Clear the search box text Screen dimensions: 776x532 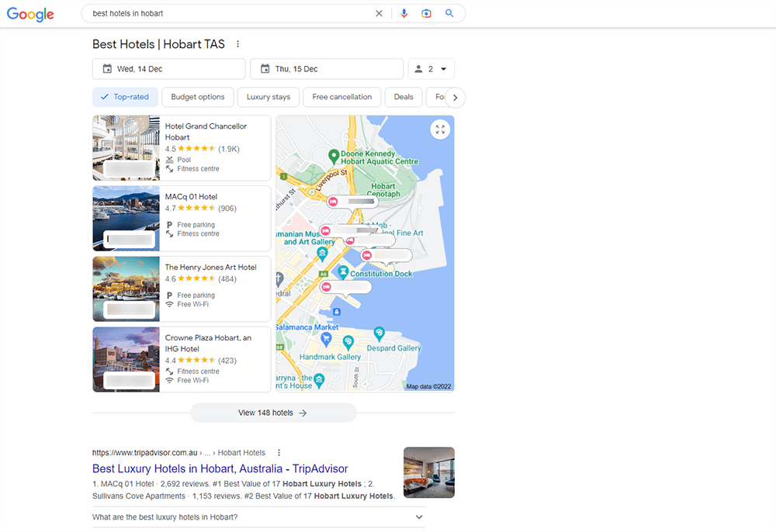(379, 13)
